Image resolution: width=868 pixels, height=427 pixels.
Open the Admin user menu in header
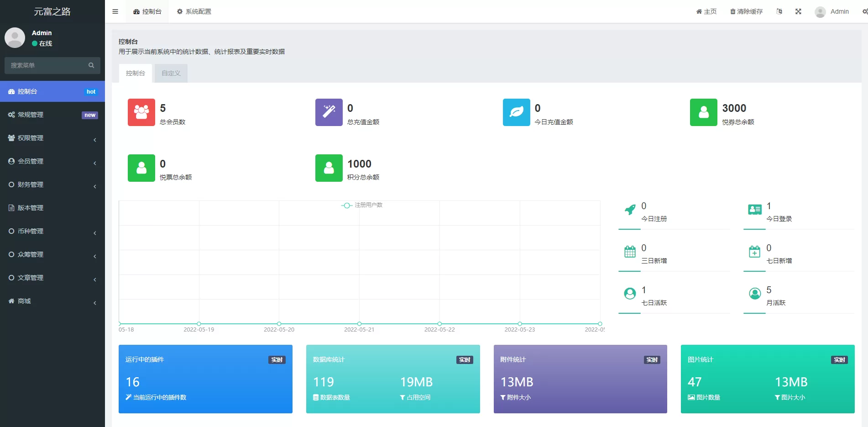click(832, 11)
